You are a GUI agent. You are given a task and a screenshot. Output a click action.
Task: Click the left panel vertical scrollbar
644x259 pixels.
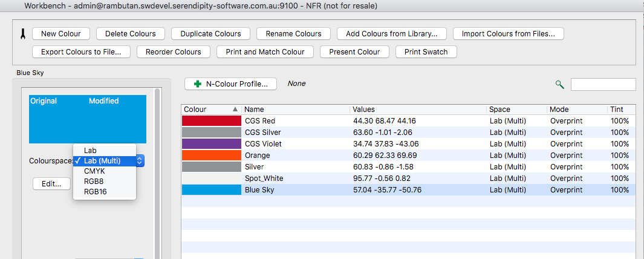[x=157, y=172]
